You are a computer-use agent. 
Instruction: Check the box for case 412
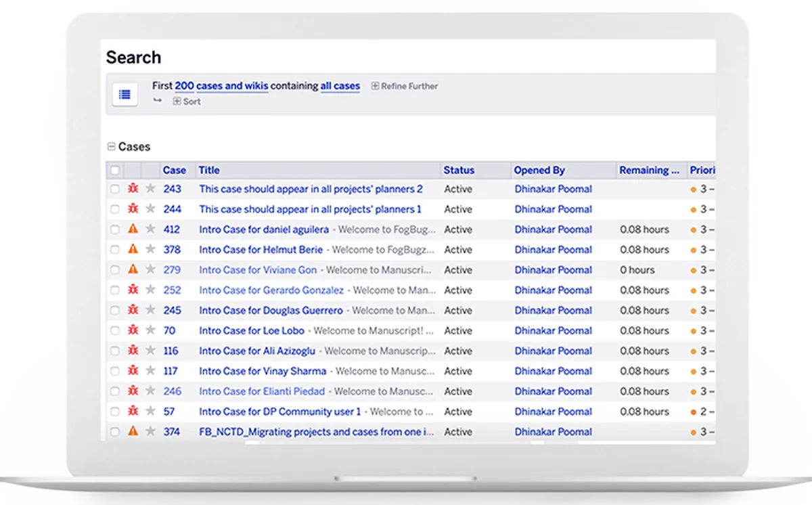115,229
